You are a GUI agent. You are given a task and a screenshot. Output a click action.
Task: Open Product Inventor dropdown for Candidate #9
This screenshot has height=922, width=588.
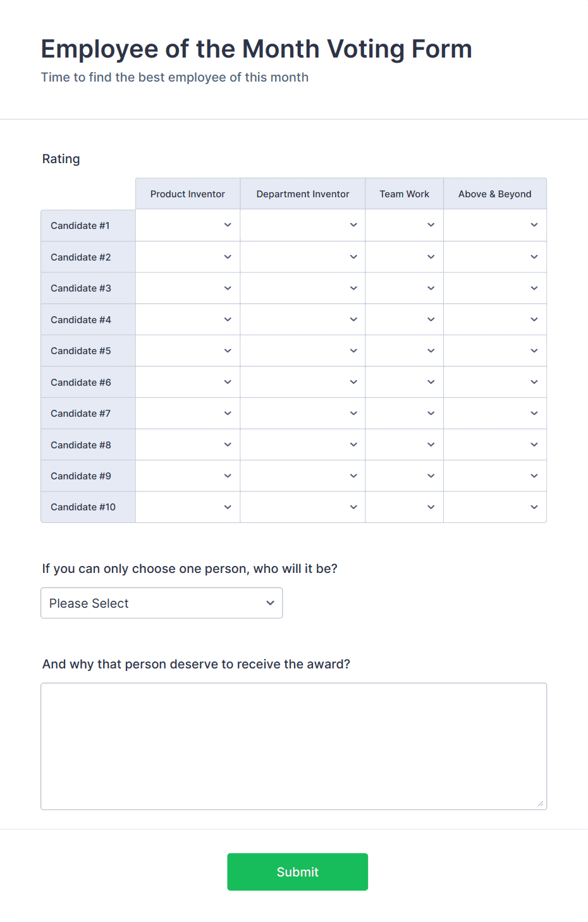187,476
